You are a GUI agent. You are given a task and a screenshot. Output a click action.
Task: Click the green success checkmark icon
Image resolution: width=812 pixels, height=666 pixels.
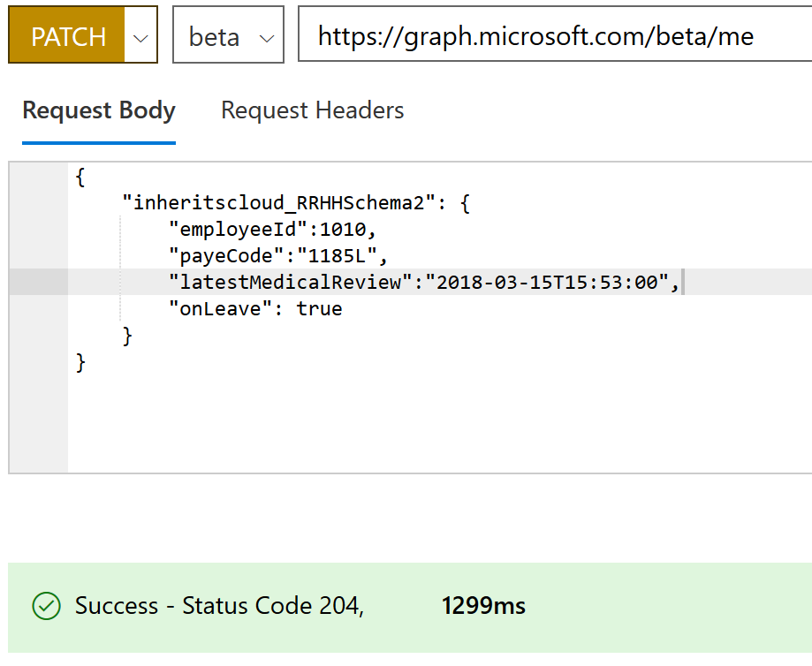pos(45,606)
